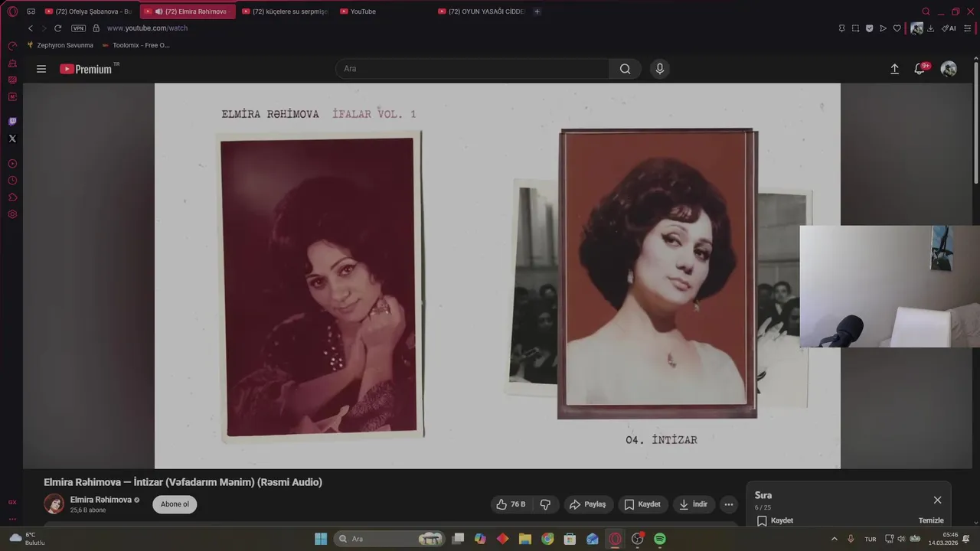Select the active Elmira Rəhimova tab

click(187, 11)
